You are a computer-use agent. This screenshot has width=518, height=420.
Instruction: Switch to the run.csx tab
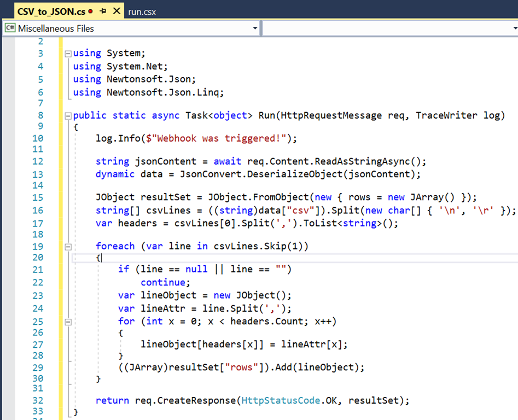pos(142,11)
